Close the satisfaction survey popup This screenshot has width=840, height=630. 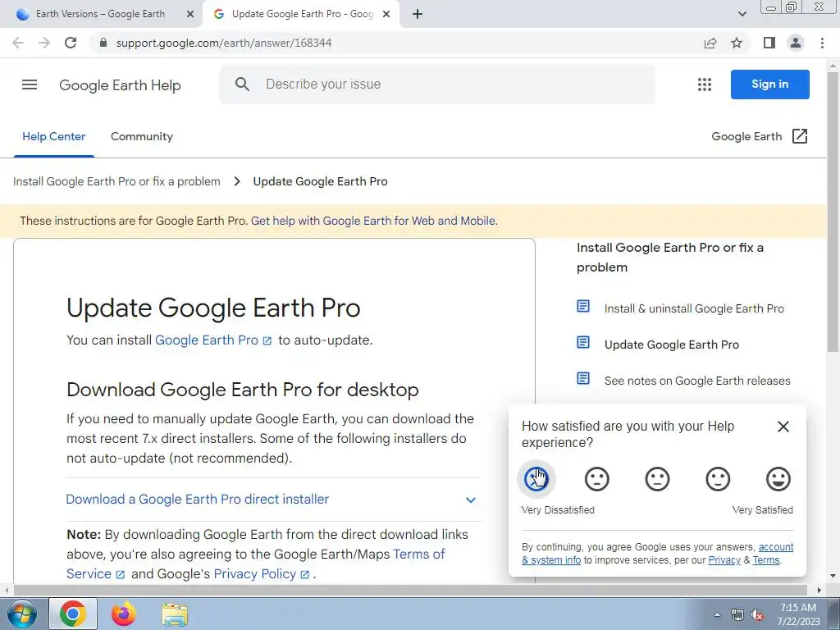783,427
